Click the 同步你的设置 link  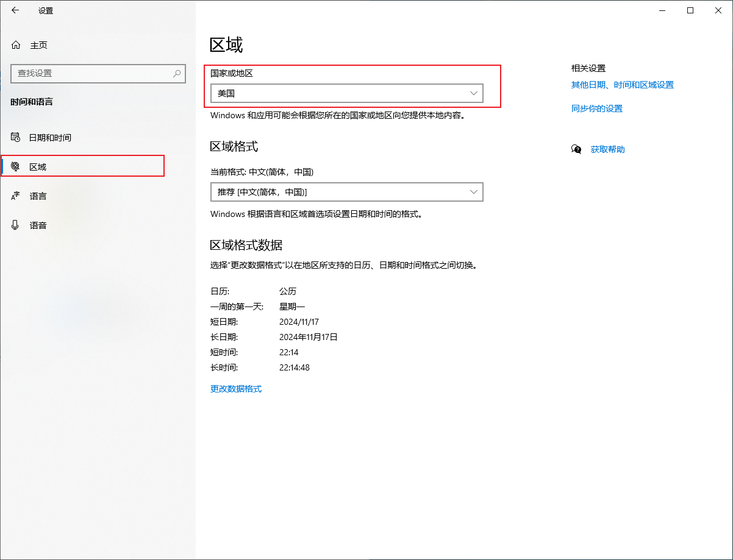click(x=596, y=108)
